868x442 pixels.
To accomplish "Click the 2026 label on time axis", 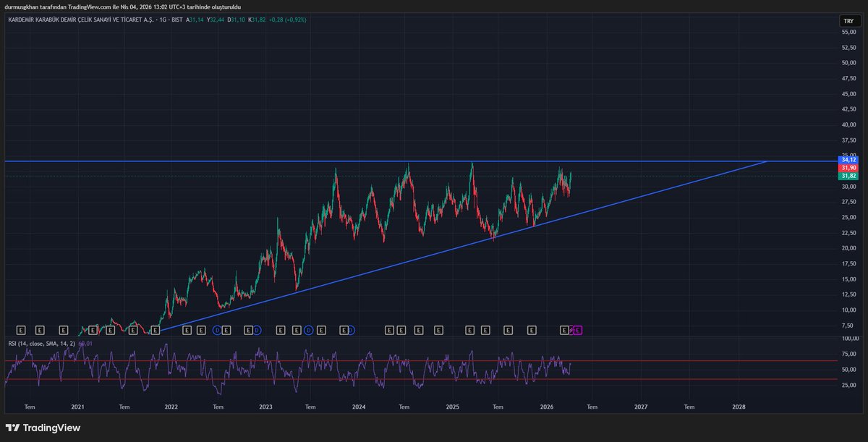I will tap(547, 407).
